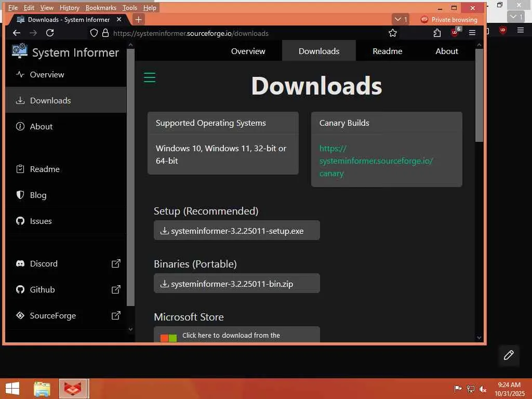The image size is (532, 399).
Task: Select Downloads in the sidebar
Action: (x=66, y=100)
